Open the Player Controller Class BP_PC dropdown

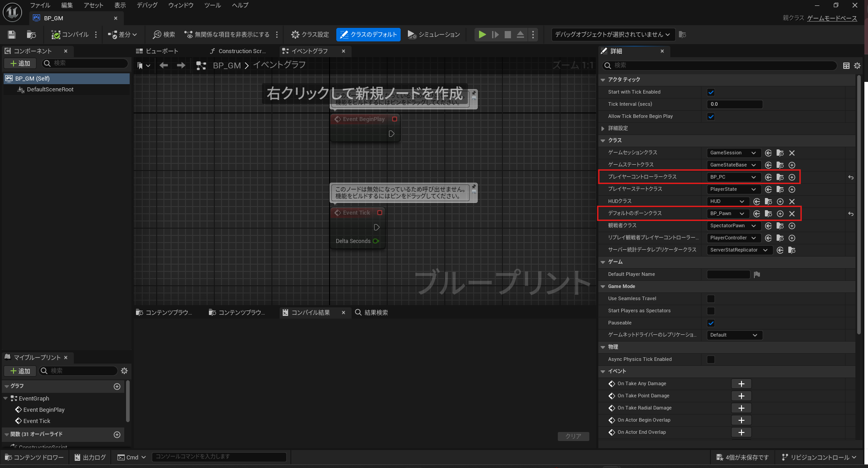[733, 177]
